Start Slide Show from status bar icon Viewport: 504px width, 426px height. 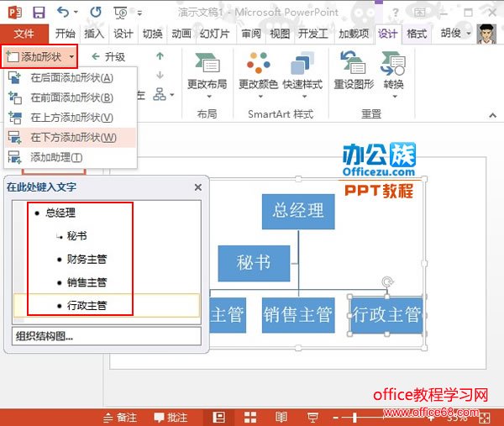coord(312,418)
